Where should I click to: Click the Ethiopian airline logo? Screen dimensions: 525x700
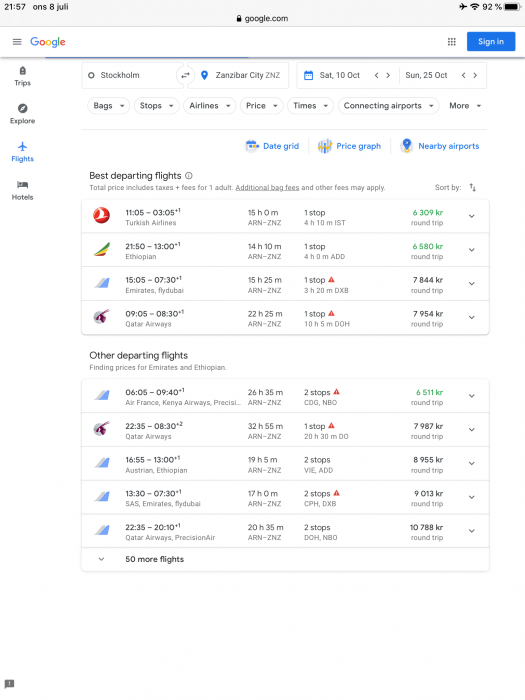(x=101, y=250)
